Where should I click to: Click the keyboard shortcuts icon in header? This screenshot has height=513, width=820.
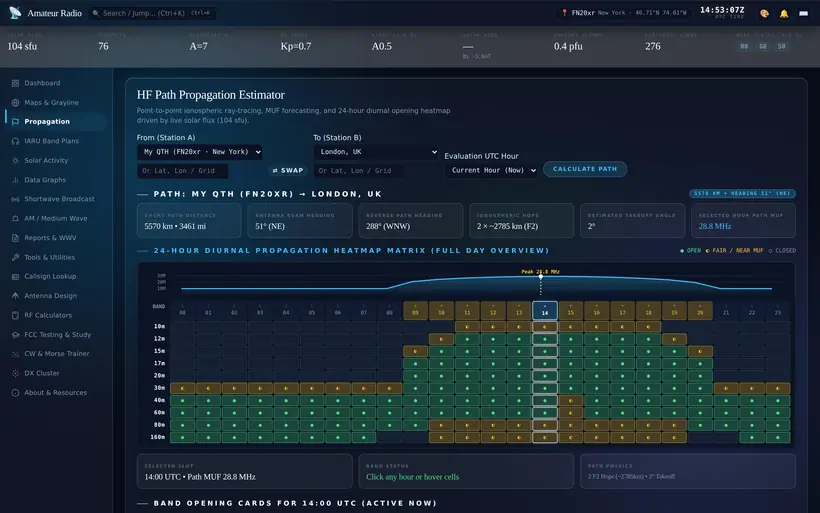[x=803, y=14]
